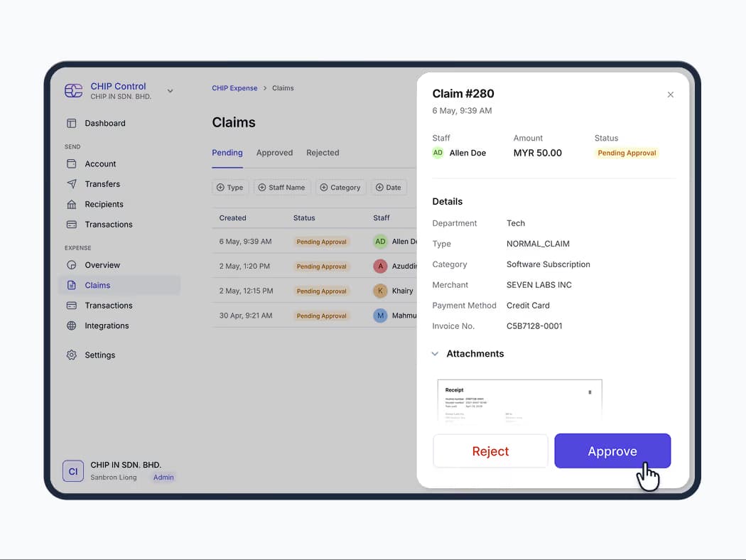
Task: Click the Pending Approval badge in claim panel
Action: click(627, 153)
